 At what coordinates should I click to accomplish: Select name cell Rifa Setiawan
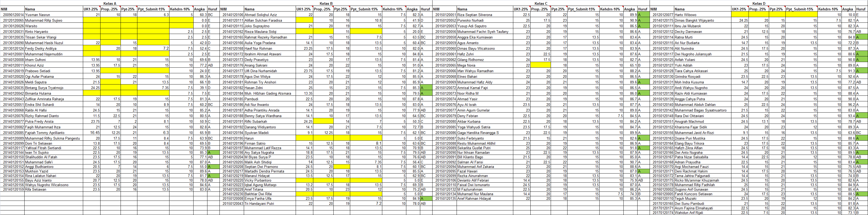(53, 190)
